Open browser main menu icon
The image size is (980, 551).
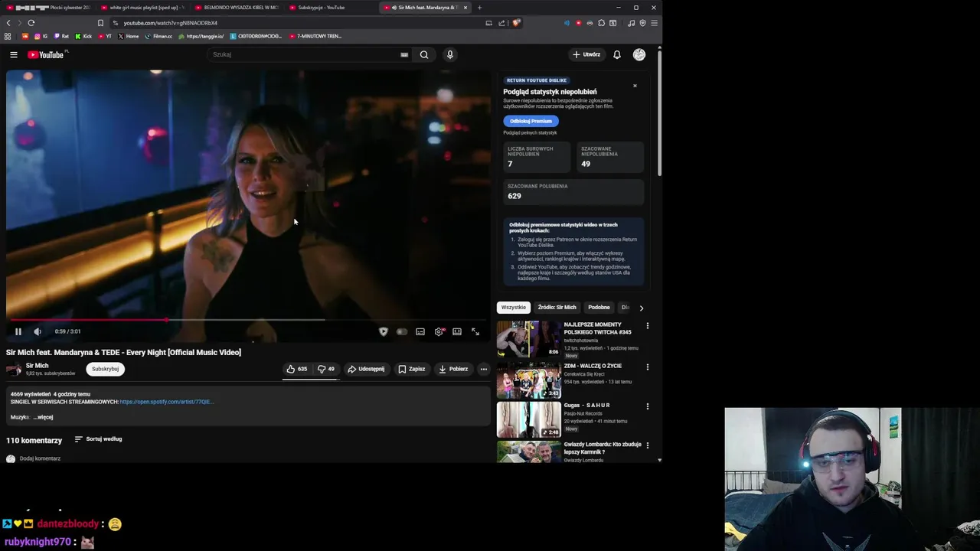tap(654, 23)
